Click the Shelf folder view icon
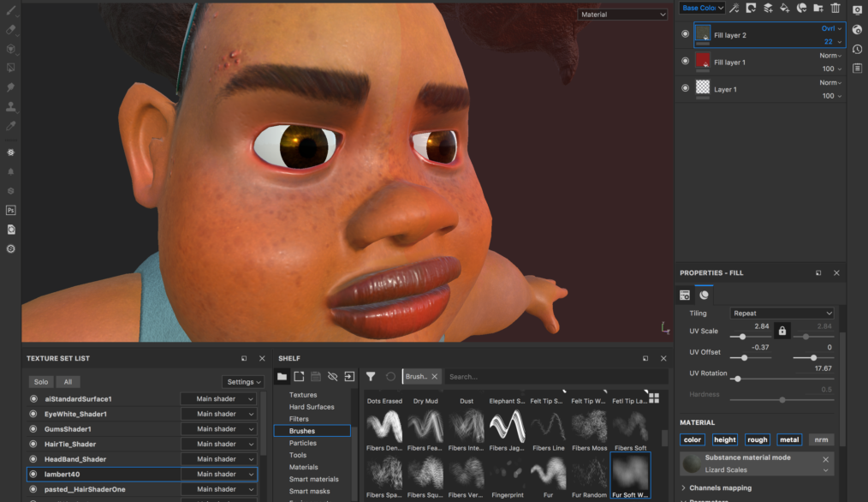Image resolution: width=868 pixels, height=502 pixels. (x=282, y=377)
